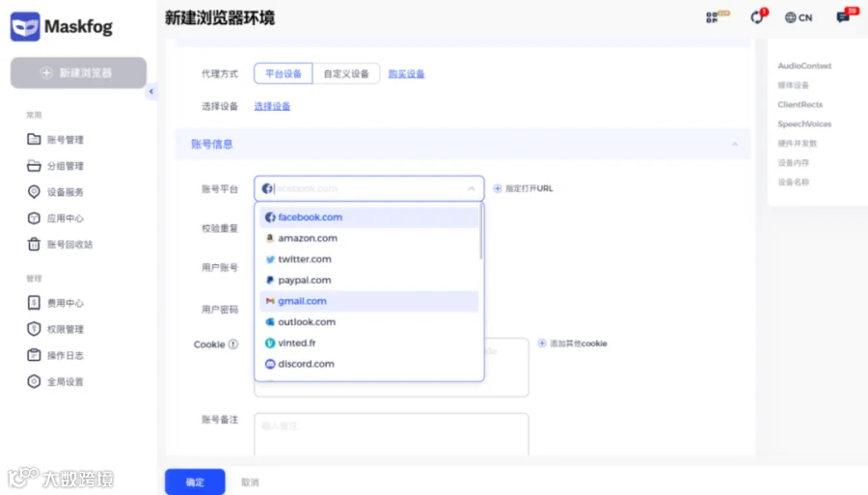The height and width of the screenshot is (495, 868).
Task: Click the blue 确定 button
Action: 195,482
